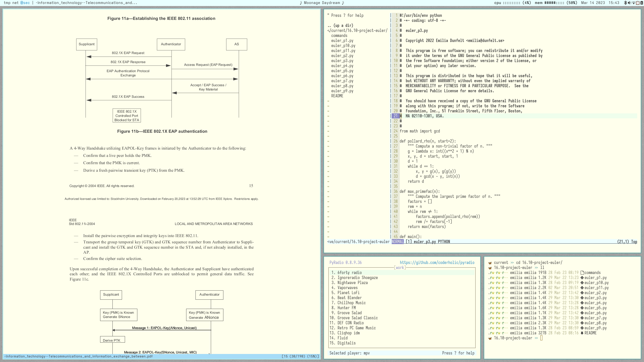Viewport: 644px width, 362px height.
Task: Open the pyradio GitHub link
Action: [437, 262]
